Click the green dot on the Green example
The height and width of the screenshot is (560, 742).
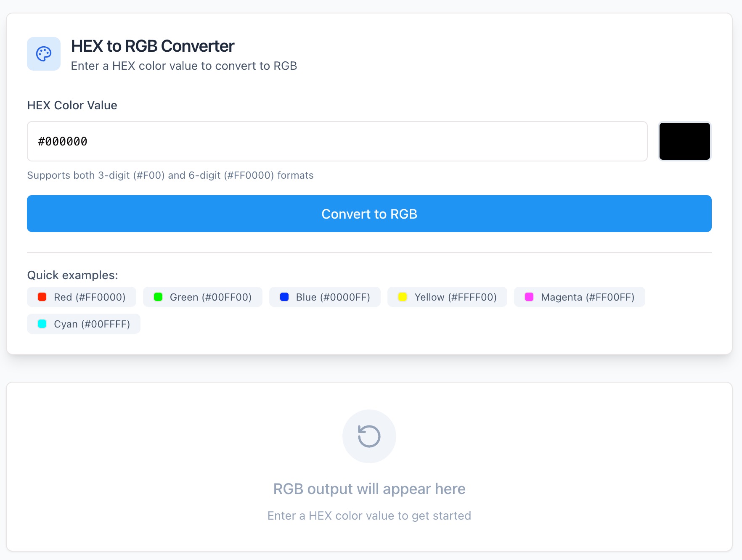coord(159,297)
